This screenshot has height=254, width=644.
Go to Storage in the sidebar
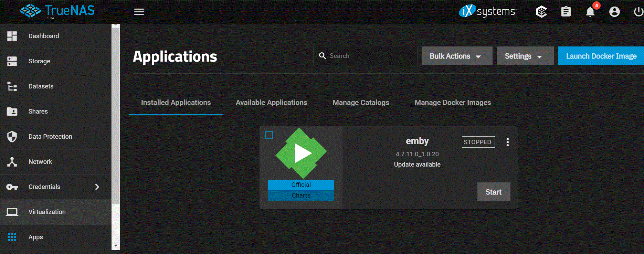point(39,61)
